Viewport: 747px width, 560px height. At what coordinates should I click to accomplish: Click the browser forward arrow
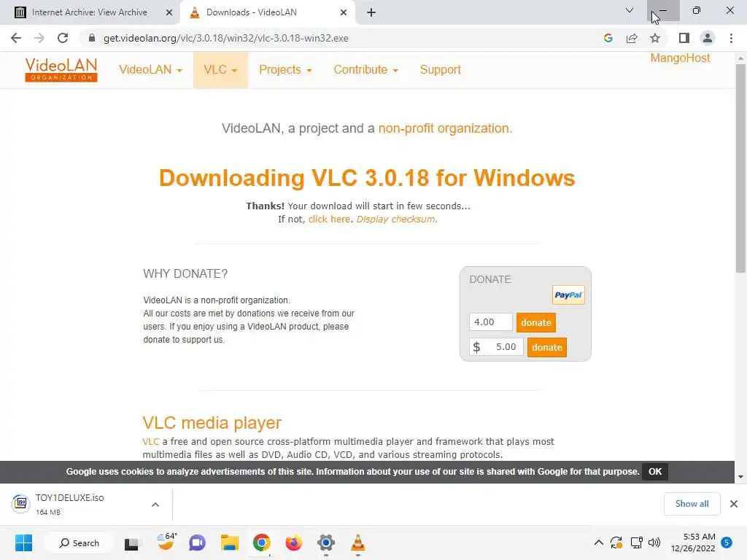tap(39, 38)
